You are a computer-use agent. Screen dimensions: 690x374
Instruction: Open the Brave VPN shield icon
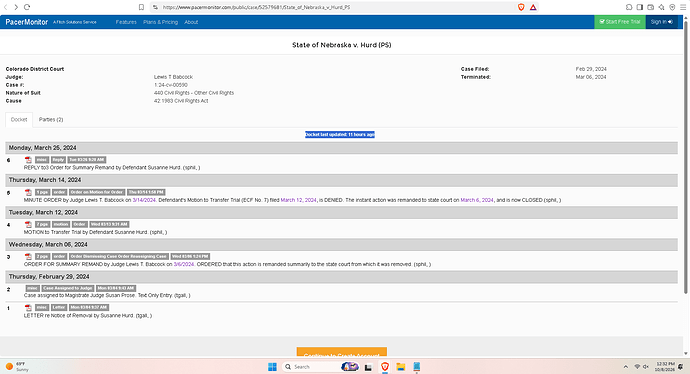(x=672, y=7)
